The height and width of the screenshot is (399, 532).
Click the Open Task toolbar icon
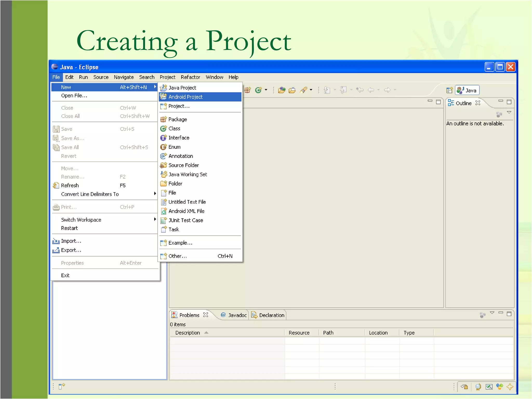pyautogui.click(x=292, y=90)
